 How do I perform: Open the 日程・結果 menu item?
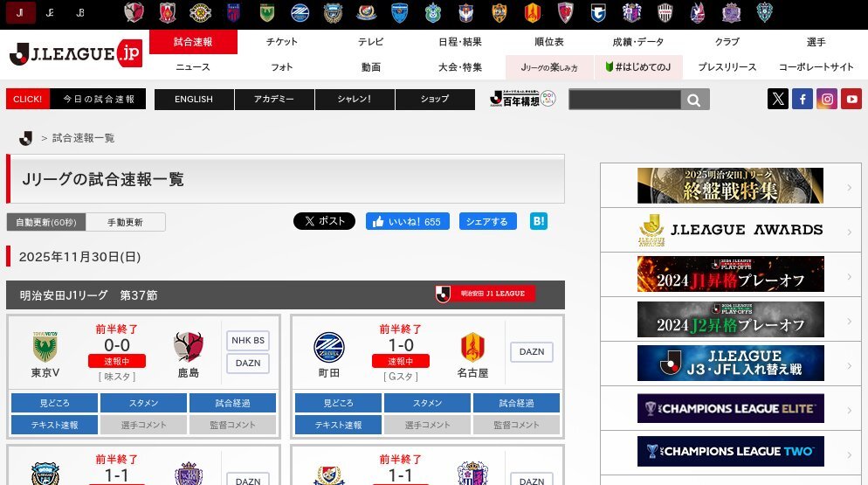coord(460,42)
